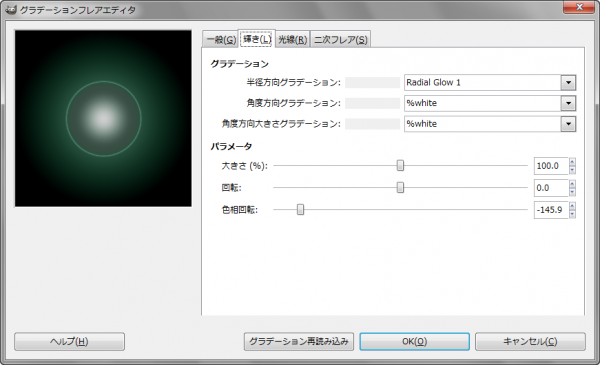Click the 大きさ value field showing 100.0
The image size is (600, 365).
point(551,166)
